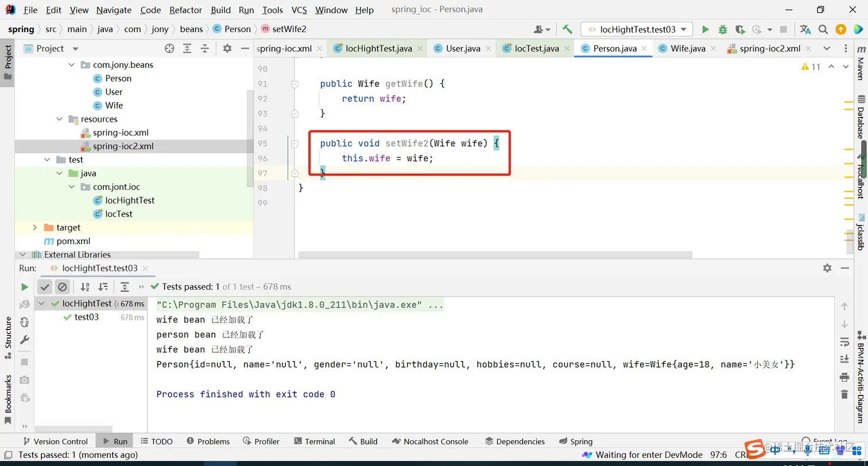Toggle alphabetical sorting of test results

click(x=85, y=287)
